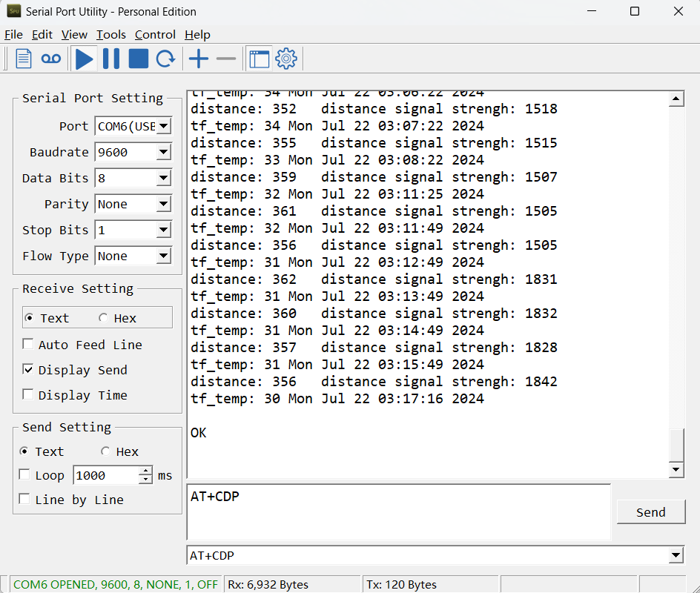Click the Send button

click(650, 511)
